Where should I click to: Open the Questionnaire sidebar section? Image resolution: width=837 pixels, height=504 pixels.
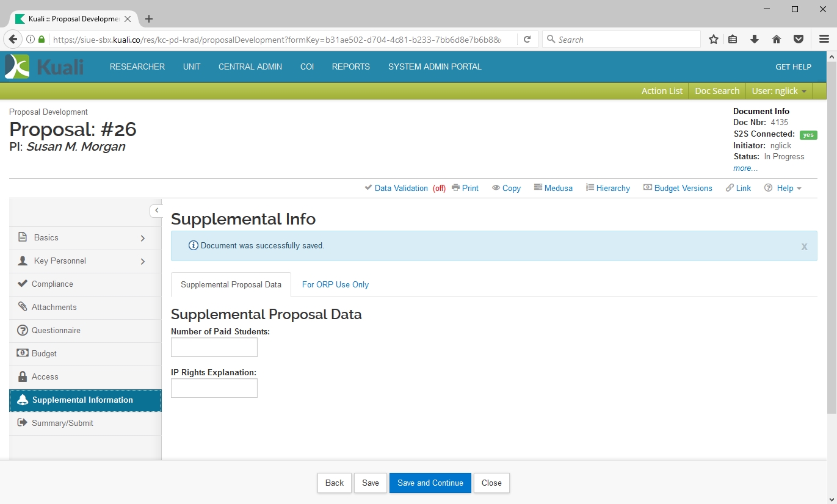tap(56, 330)
